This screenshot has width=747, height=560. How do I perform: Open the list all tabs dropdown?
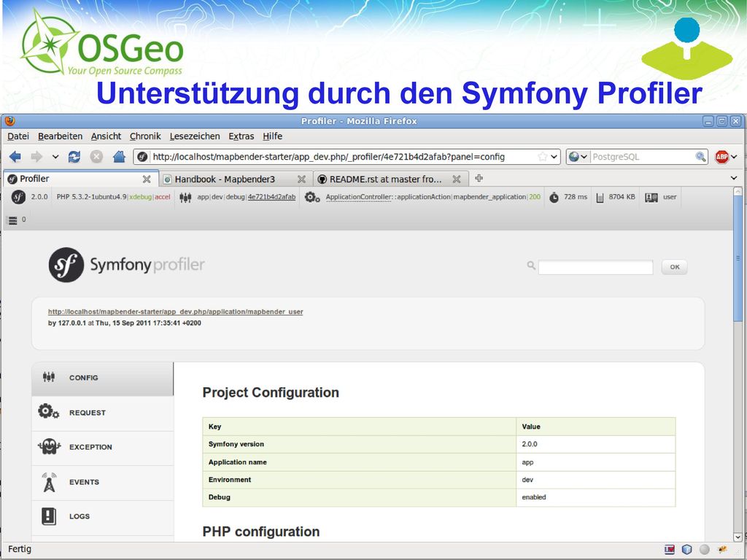tap(734, 178)
